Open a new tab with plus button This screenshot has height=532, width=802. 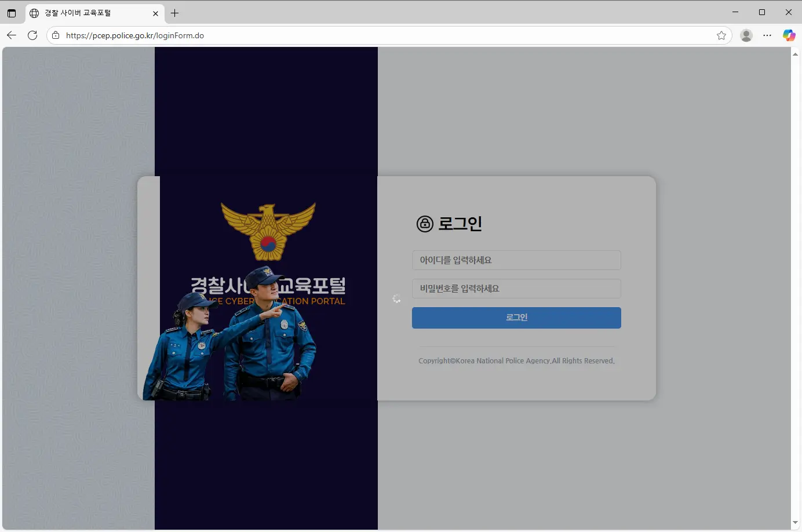[x=174, y=13]
